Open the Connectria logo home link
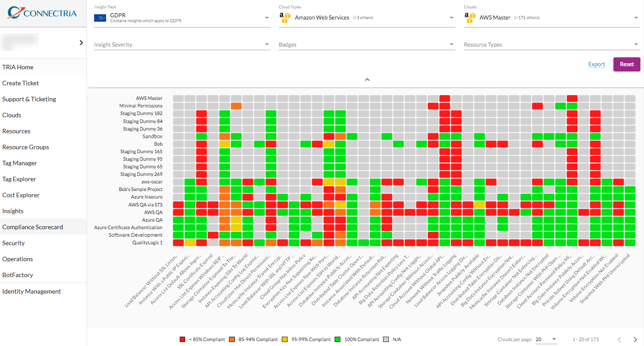 (x=42, y=12)
